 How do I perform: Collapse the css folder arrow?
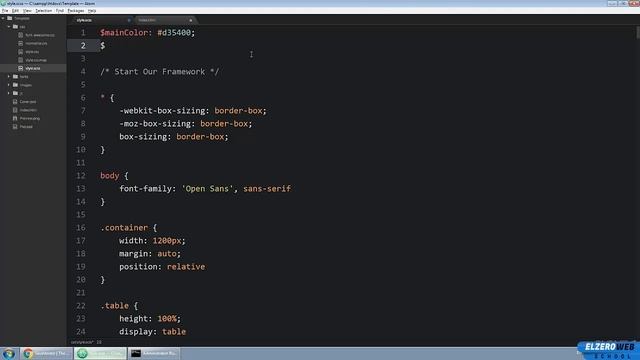(x=9, y=27)
